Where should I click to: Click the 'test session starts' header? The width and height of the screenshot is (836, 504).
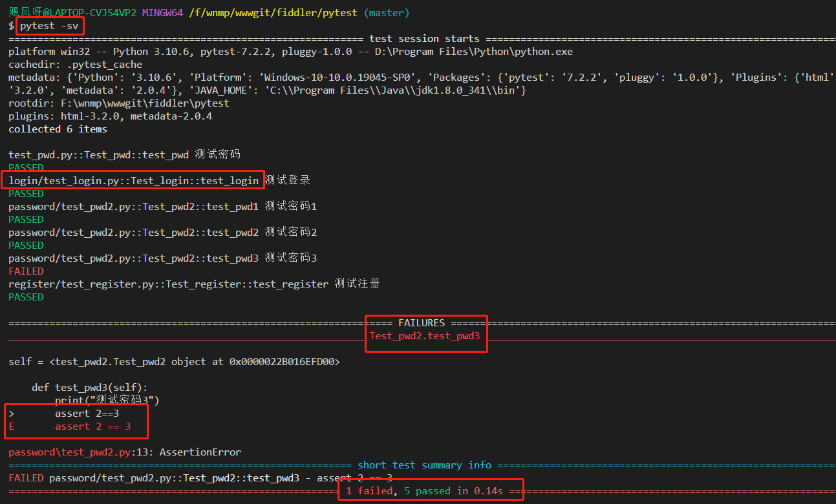tap(424, 39)
